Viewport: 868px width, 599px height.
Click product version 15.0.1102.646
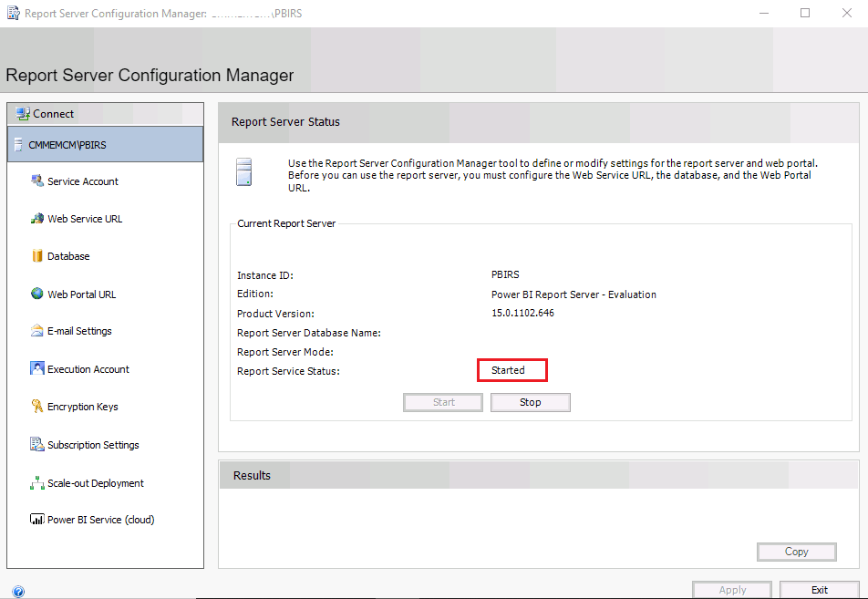click(x=522, y=313)
